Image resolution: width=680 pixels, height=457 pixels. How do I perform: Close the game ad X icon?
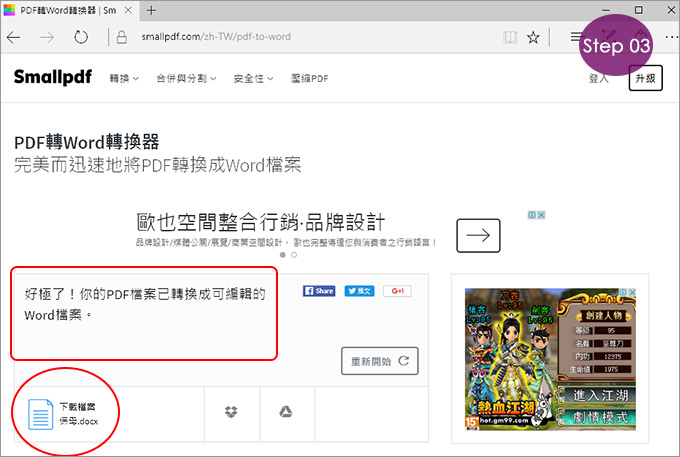(x=632, y=293)
